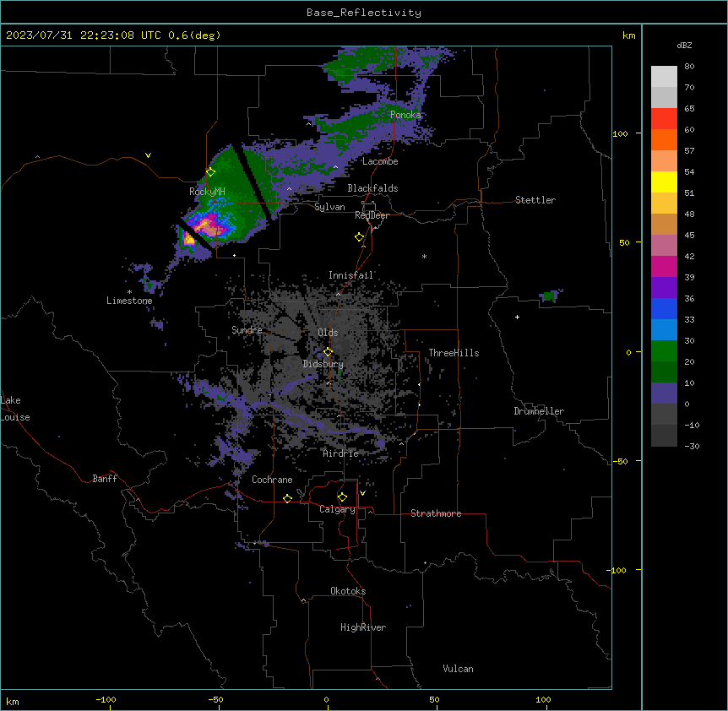Click the Lacombe city label

point(380,161)
